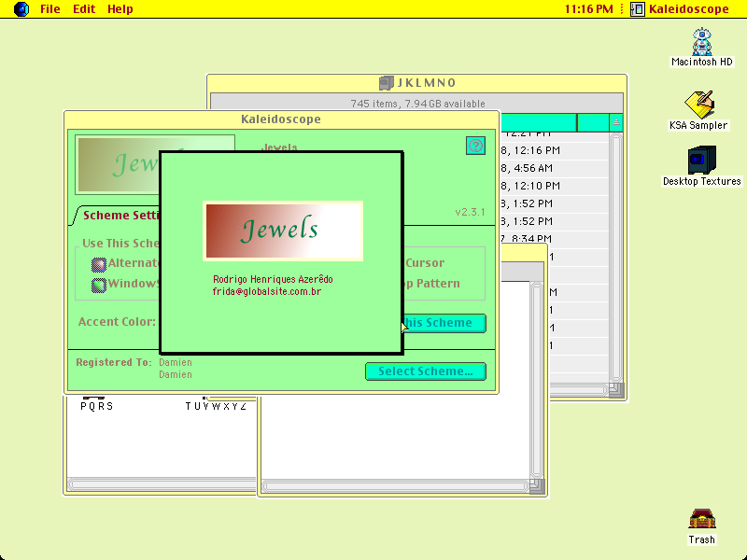Switch to the Scheme Settings tab

120,216
